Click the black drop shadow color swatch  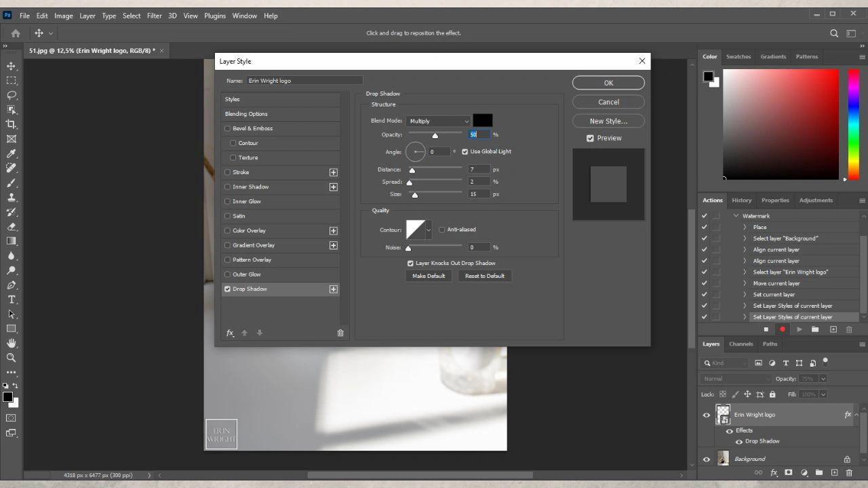click(483, 121)
